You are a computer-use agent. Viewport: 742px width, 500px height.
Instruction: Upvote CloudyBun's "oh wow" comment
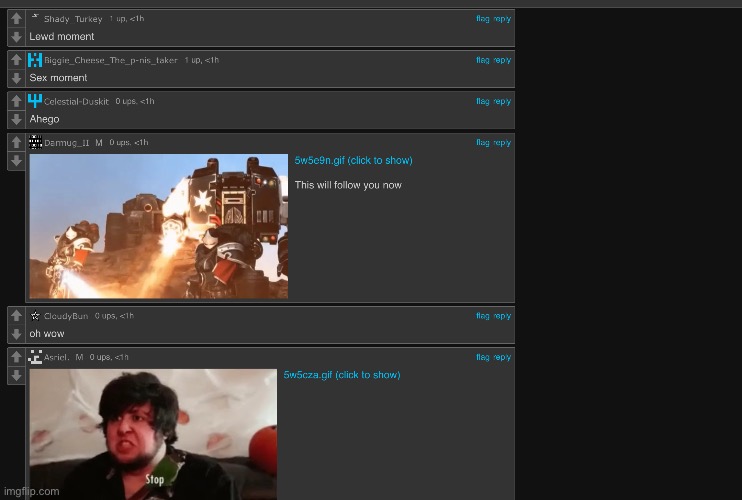(17, 316)
